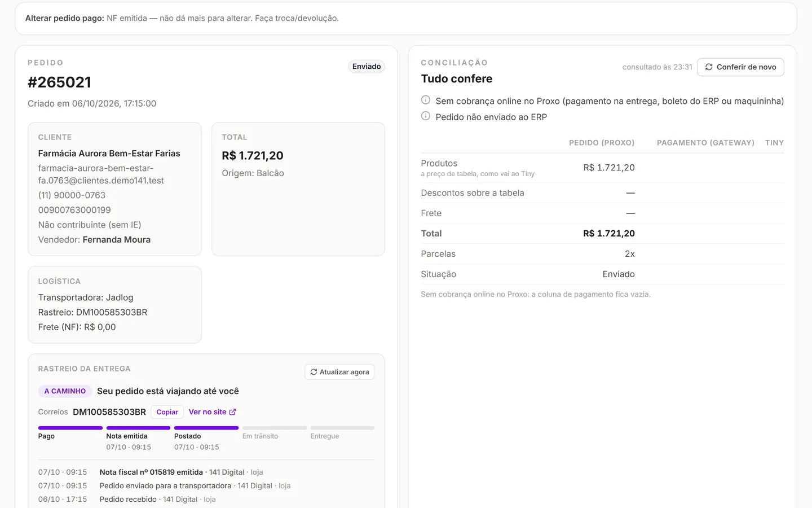Screen dimensions: 812x508
Task: Refresh tracking with 'Atualizar agora'
Action: pyautogui.click(x=339, y=372)
